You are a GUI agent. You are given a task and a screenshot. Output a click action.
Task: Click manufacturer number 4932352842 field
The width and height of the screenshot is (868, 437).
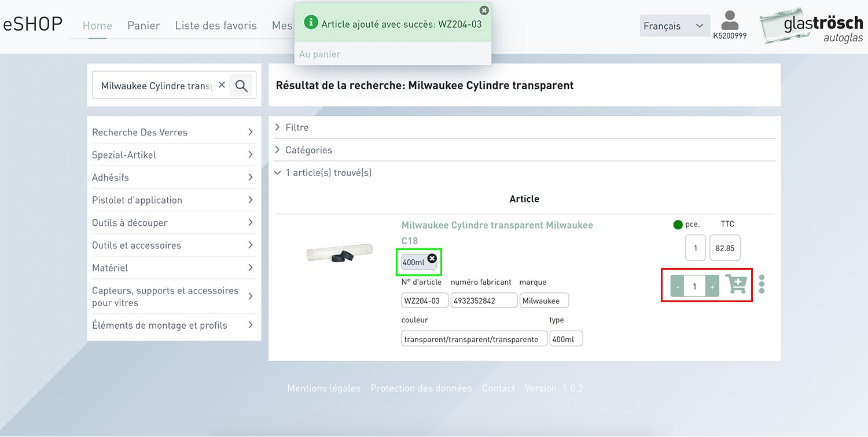pos(484,300)
